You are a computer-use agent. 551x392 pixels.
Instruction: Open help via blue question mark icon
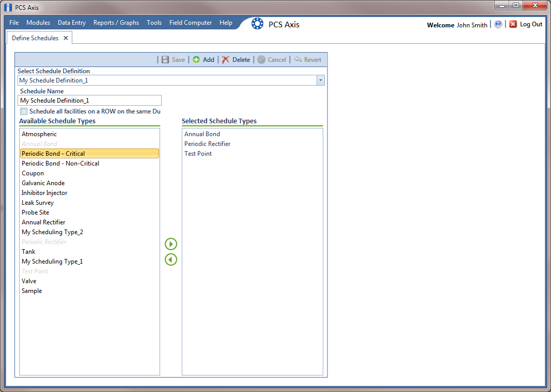(x=498, y=24)
